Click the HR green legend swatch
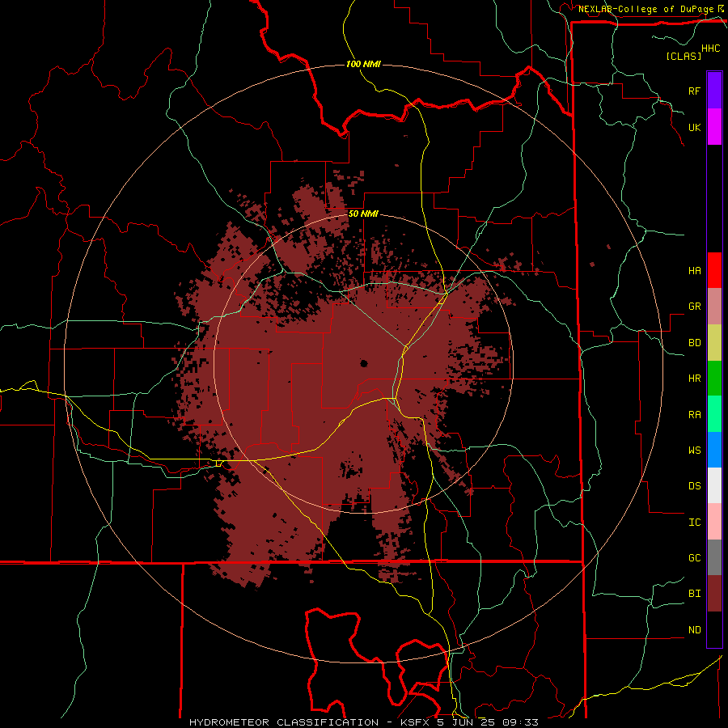728x728 pixels. pyautogui.click(x=714, y=379)
